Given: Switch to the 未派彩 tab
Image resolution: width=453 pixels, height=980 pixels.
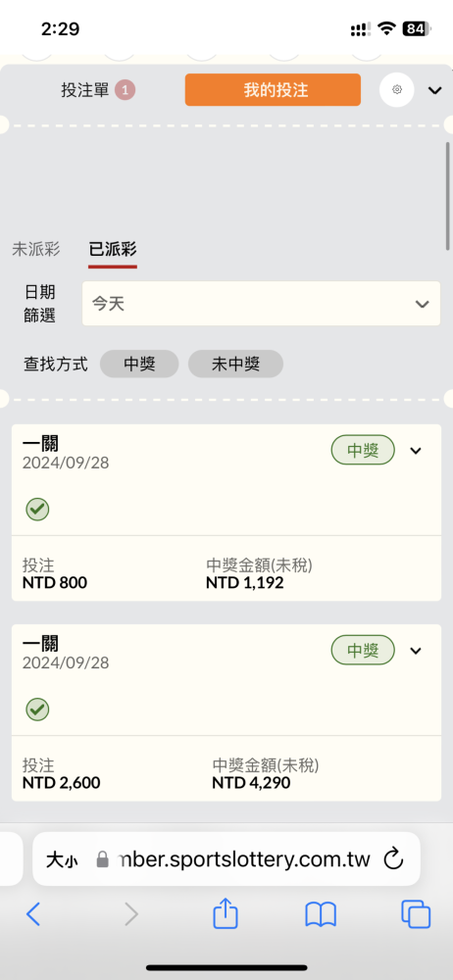Looking at the screenshot, I should 36,249.
